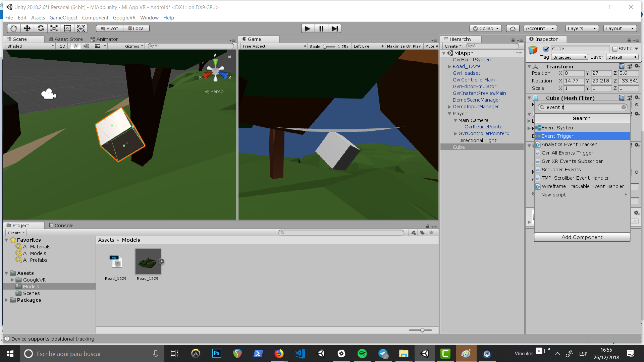Switch to the Animator tab
This screenshot has width=644, height=362.
(x=104, y=39)
